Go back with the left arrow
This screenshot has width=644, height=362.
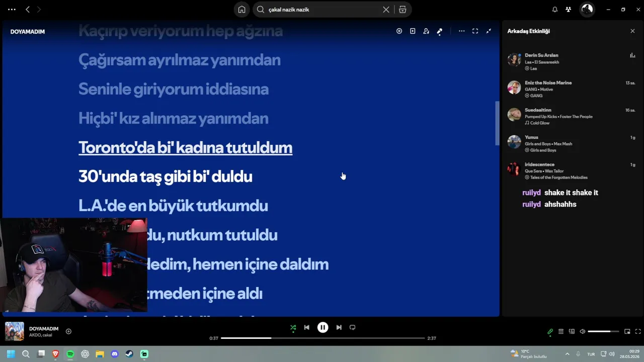(x=28, y=10)
